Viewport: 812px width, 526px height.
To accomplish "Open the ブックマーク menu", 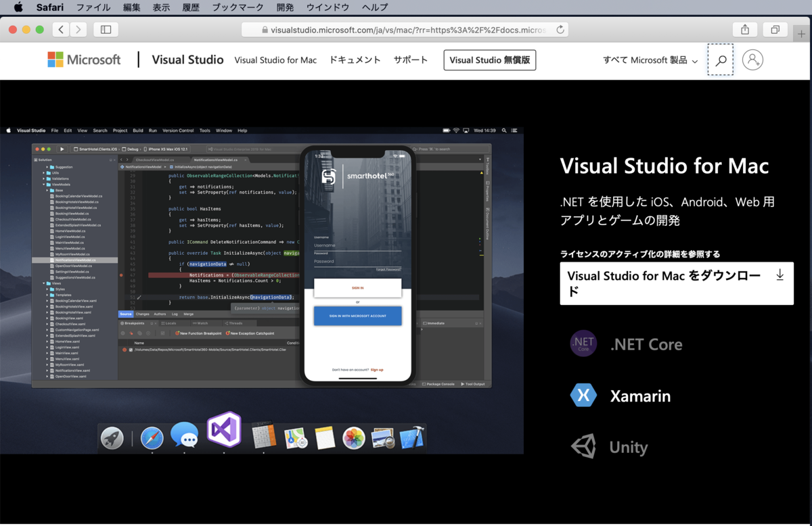I will click(x=238, y=7).
